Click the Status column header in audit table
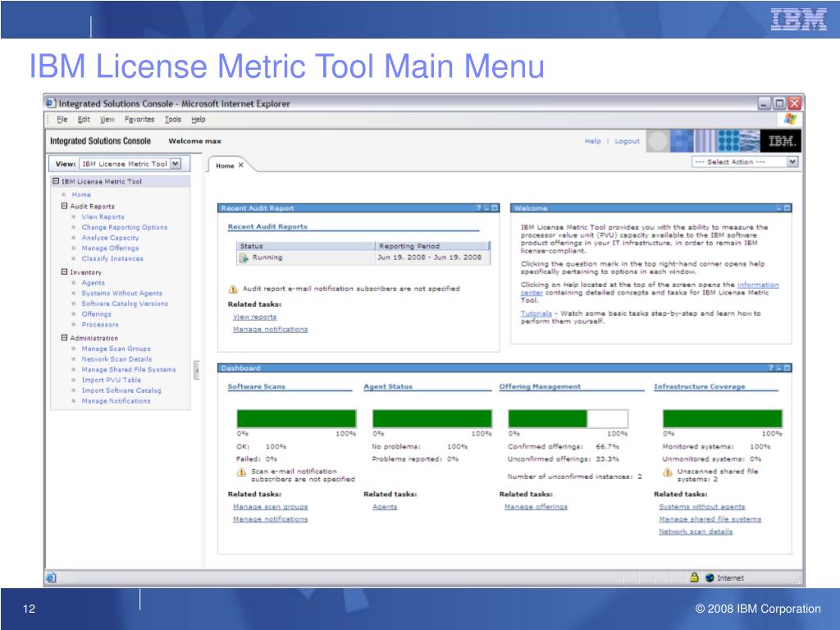 click(305, 246)
